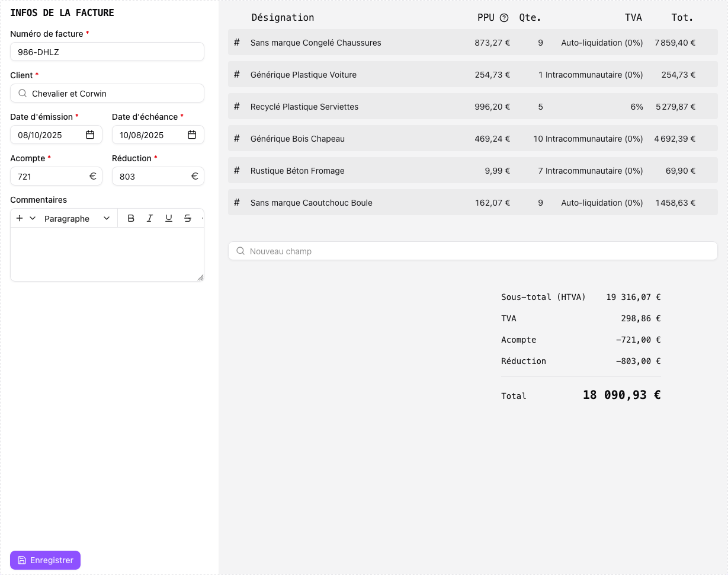Open the plus insert dropdown in editor
728x575 pixels.
[25, 218]
